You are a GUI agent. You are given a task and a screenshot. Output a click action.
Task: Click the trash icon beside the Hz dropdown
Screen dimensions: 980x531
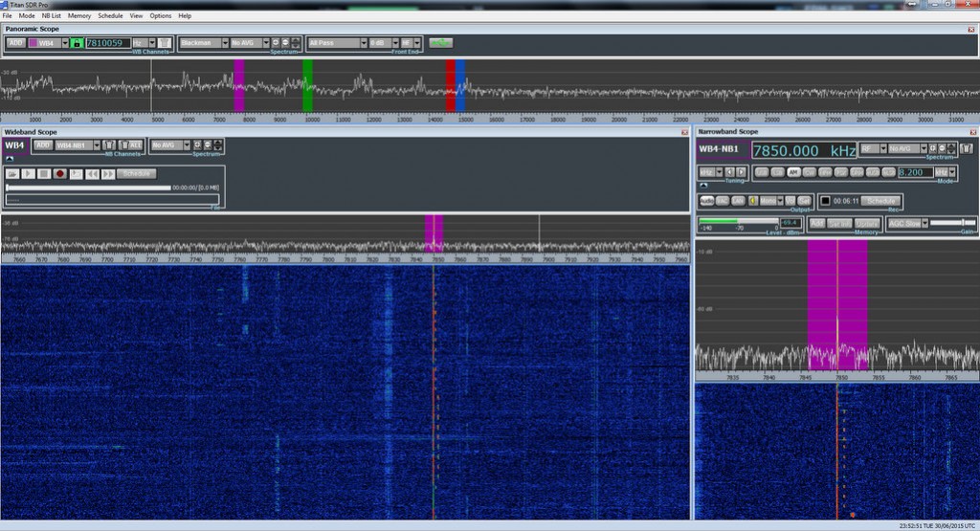[x=165, y=43]
